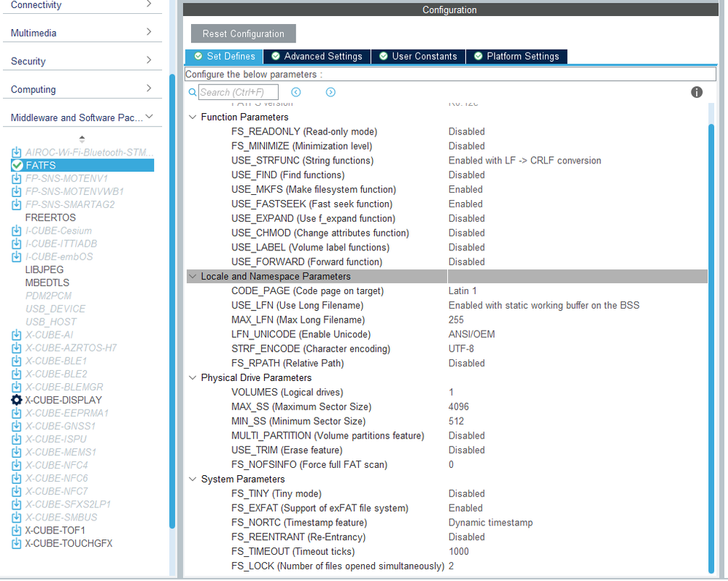Image resolution: width=728 pixels, height=581 pixels.
Task: Click download icon next to X-CUBE-ISPU
Action: [16, 439]
